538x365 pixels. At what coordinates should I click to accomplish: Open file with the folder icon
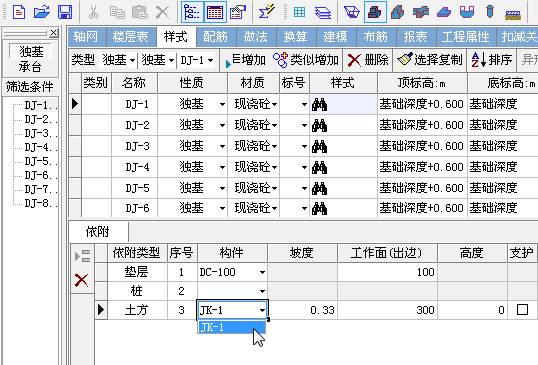click(x=42, y=12)
